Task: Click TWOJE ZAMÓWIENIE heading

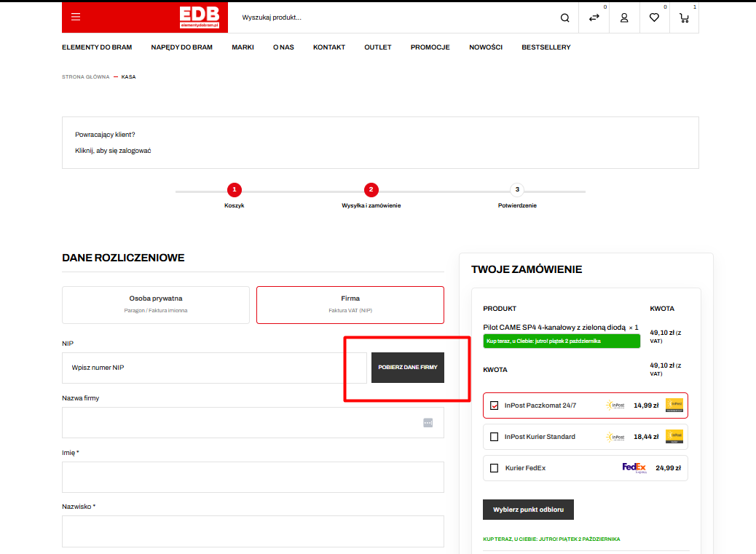Action: click(x=527, y=270)
